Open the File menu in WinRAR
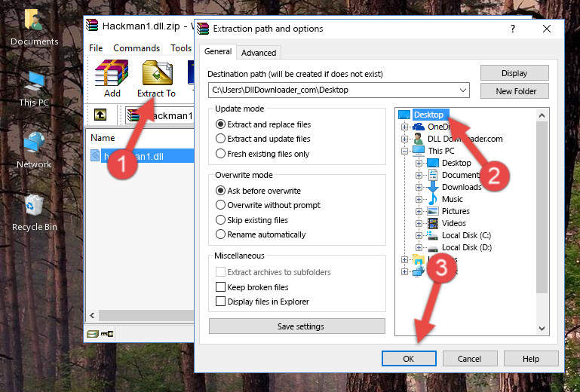 coord(96,48)
